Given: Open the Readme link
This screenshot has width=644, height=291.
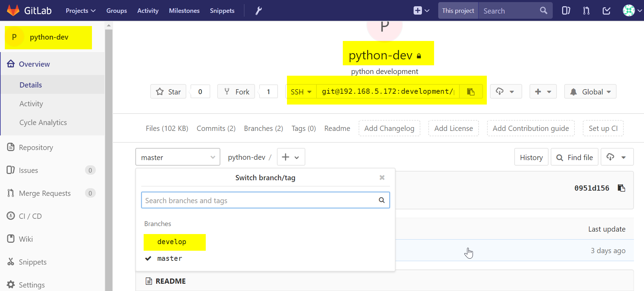Looking at the screenshot, I should (x=337, y=128).
